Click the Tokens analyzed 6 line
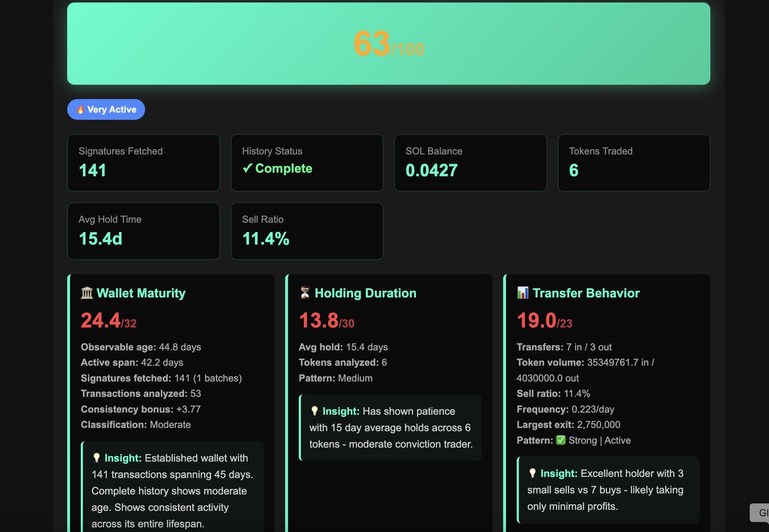The width and height of the screenshot is (769, 532). point(343,363)
